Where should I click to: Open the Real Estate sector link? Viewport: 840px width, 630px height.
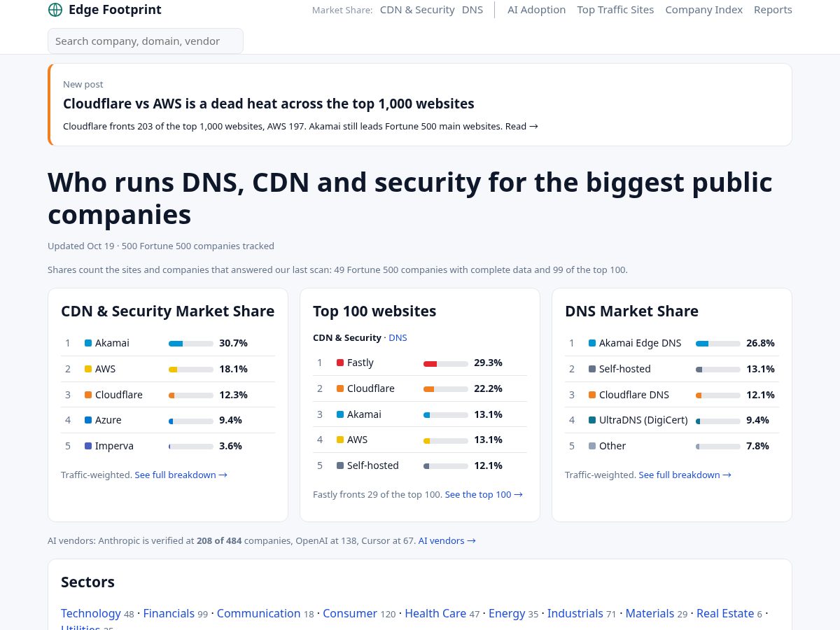[725, 613]
